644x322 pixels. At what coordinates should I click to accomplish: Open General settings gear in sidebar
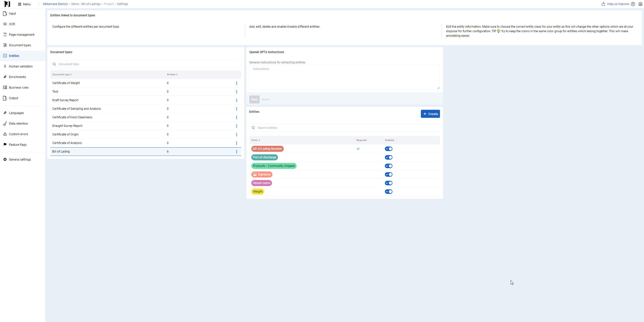click(23, 160)
